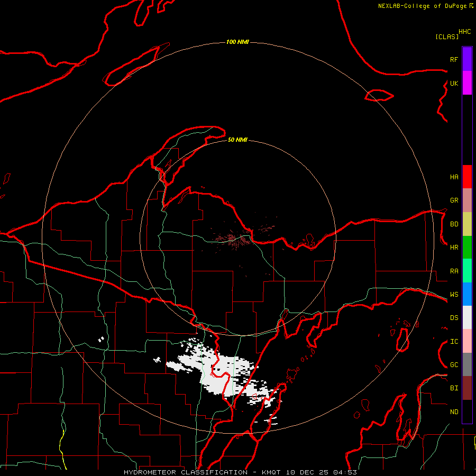
Task: Click the 100 NMI range ring label
Action: click(237, 42)
